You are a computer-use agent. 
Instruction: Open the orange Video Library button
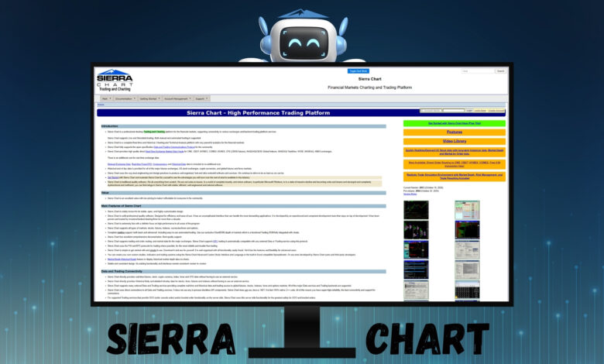[x=454, y=142]
